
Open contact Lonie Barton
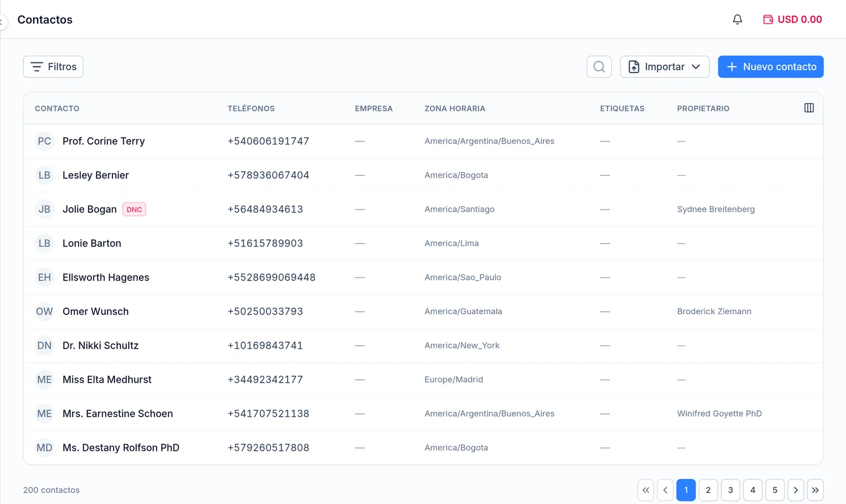coord(92,244)
